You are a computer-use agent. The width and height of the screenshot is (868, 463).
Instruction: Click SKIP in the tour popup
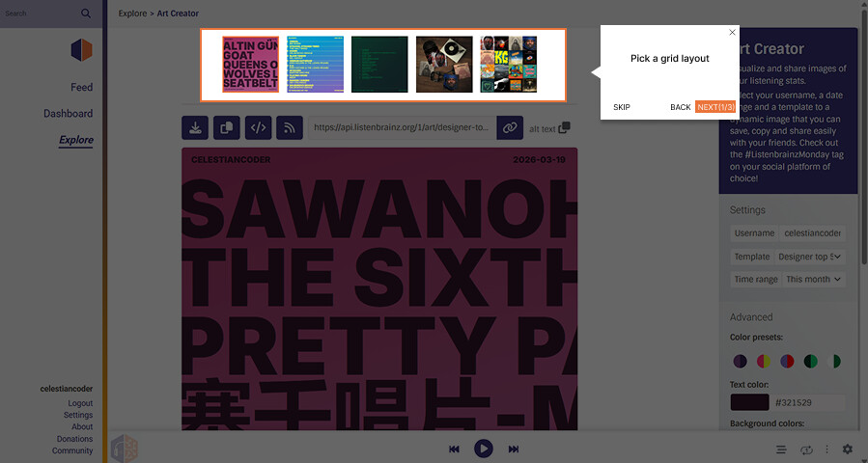(x=622, y=107)
